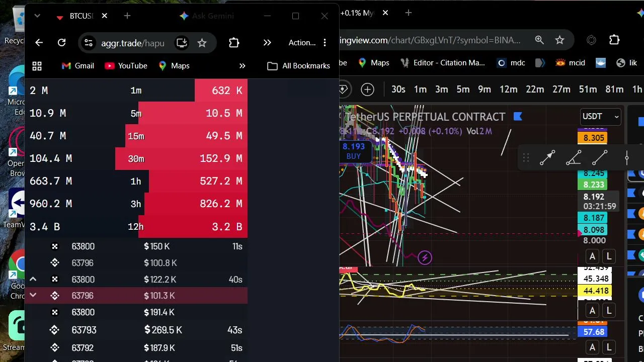Click the zoom magnifier in TradingView address bar
Image resolution: width=644 pixels, height=362 pixels.
[539, 40]
